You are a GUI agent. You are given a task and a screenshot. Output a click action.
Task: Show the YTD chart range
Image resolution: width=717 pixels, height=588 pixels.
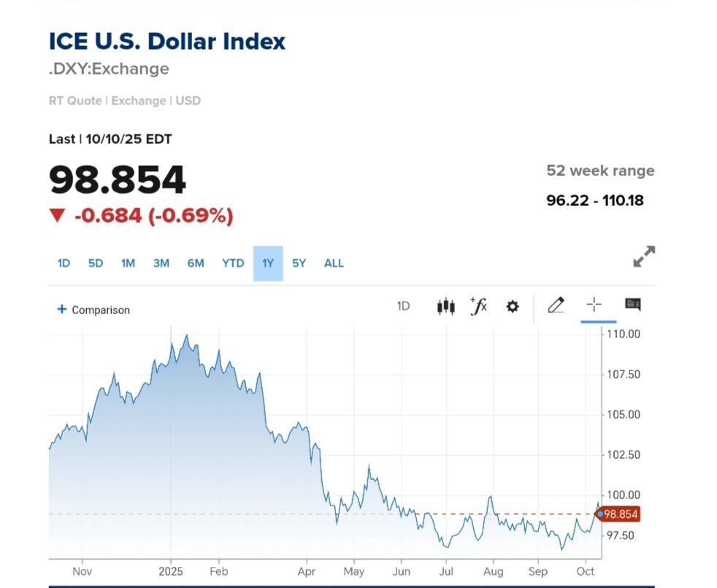click(233, 263)
